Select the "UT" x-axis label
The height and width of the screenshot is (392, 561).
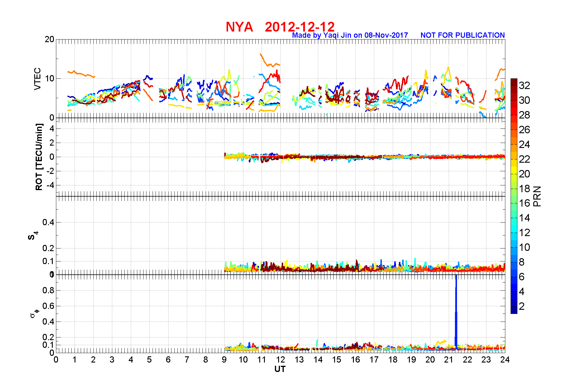click(280, 369)
